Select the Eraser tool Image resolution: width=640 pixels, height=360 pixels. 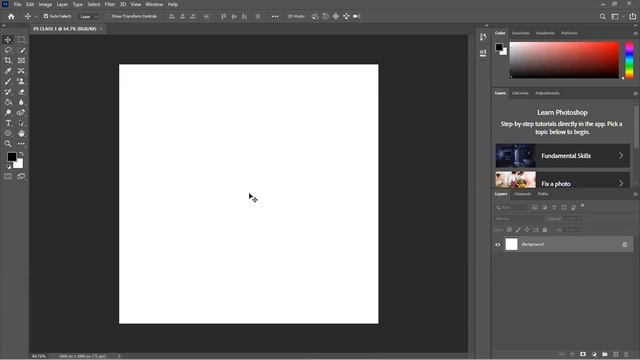(21, 92)
